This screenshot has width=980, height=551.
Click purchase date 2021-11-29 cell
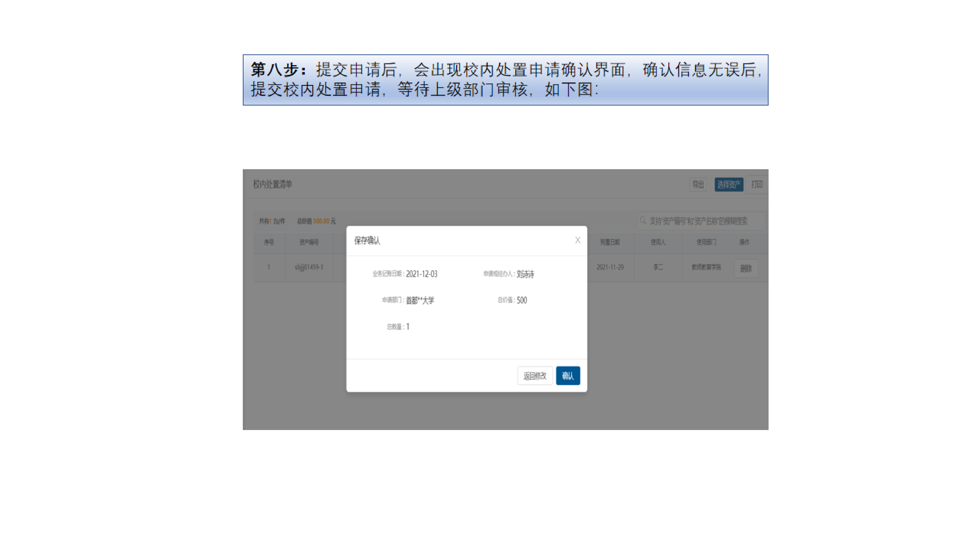pyautogui.click(x=610, y=267)
